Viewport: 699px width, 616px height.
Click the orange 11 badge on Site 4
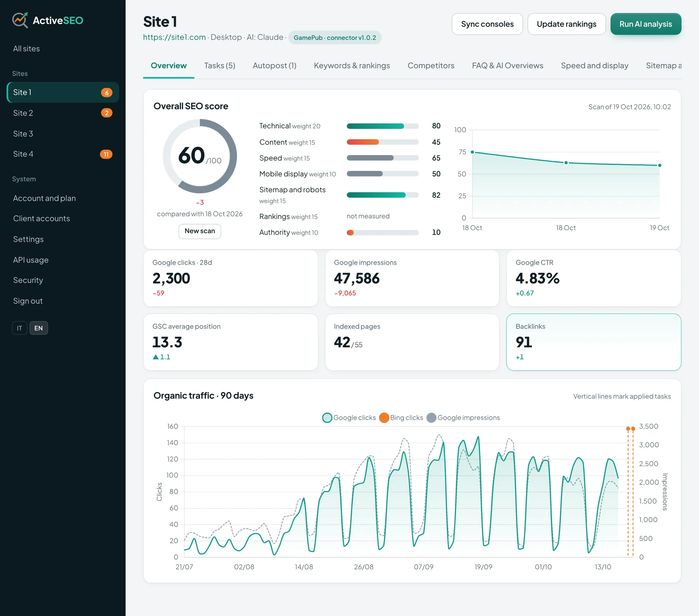point(106,154)
